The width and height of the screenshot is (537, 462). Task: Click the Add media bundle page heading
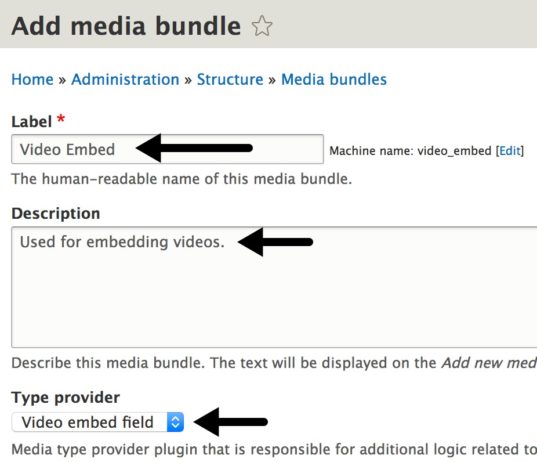point(126,26)
